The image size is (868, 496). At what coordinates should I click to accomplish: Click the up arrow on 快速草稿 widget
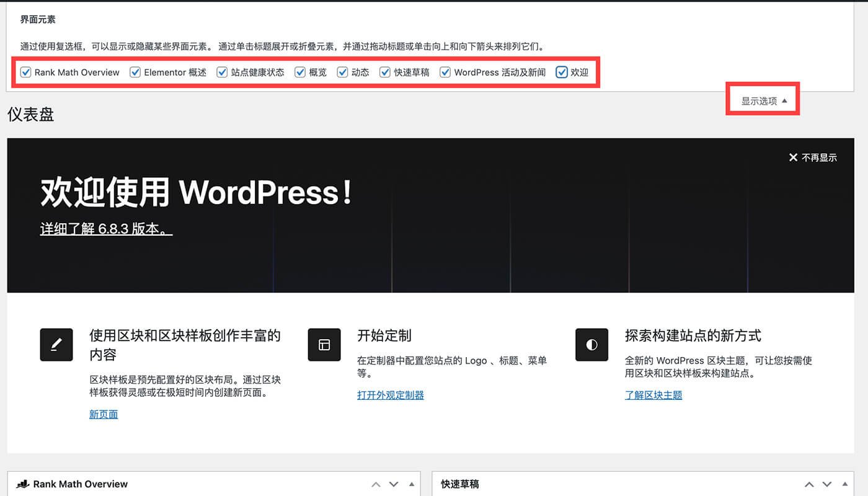[809, 484]
